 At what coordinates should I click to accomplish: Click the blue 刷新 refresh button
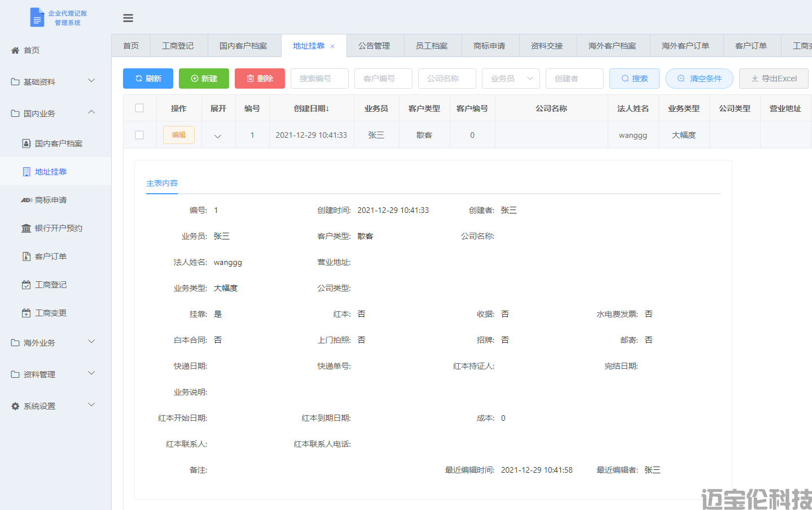[149, 79]
